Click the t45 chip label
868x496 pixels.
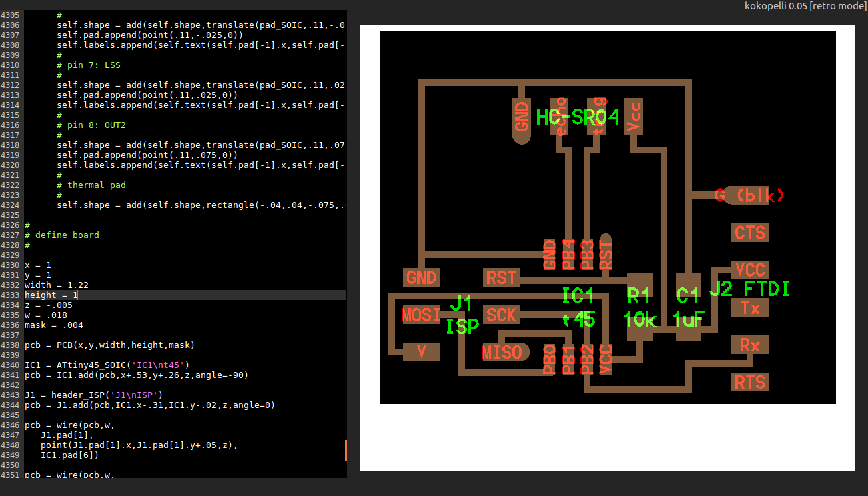click(578, 320)
